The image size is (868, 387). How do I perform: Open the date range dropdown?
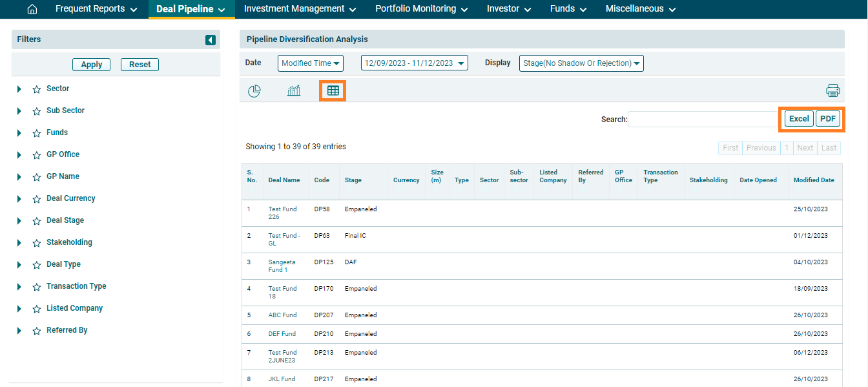[x=414, y=63]
